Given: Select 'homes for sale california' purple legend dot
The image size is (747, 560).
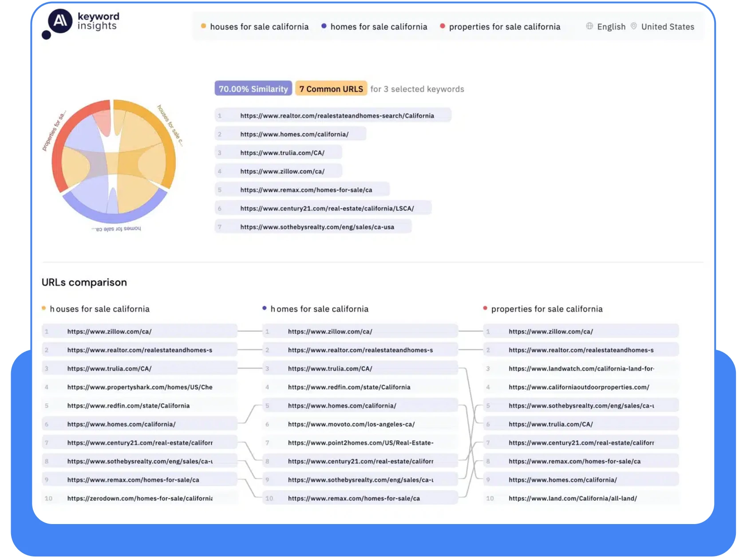Looking at the screenshot, I should (324, 26).
